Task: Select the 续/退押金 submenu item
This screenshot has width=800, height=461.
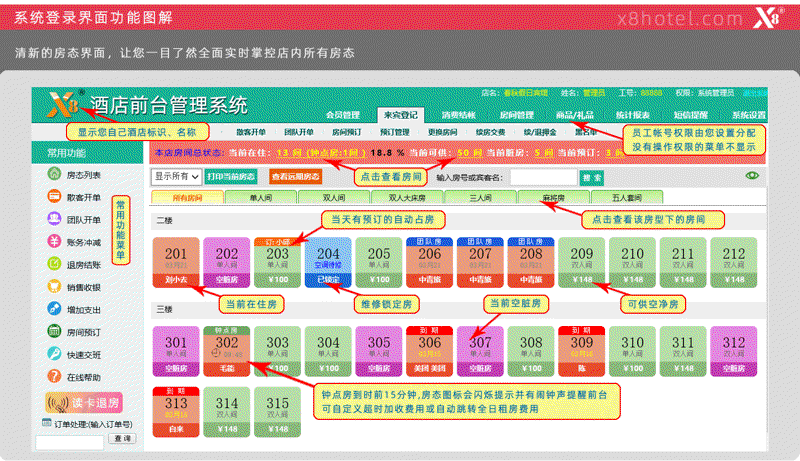Action: coord(540,132)
